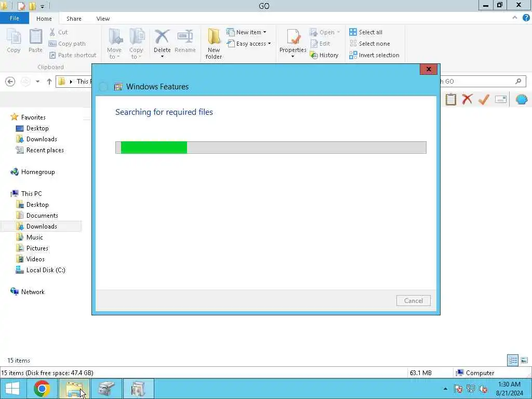Show hidden system tray icons
This screenshot has width=532, height=399.
(x=445, y=389)
